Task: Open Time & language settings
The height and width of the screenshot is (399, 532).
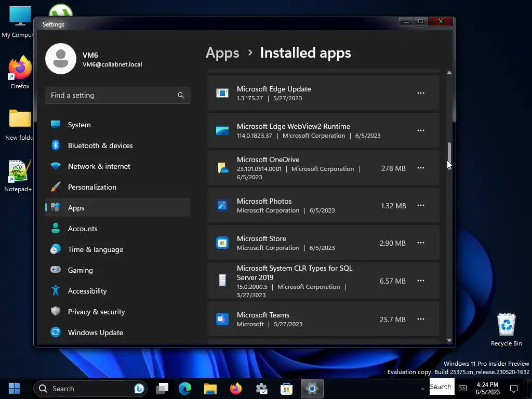Action: pyautogui.click(x=118, y=249)
